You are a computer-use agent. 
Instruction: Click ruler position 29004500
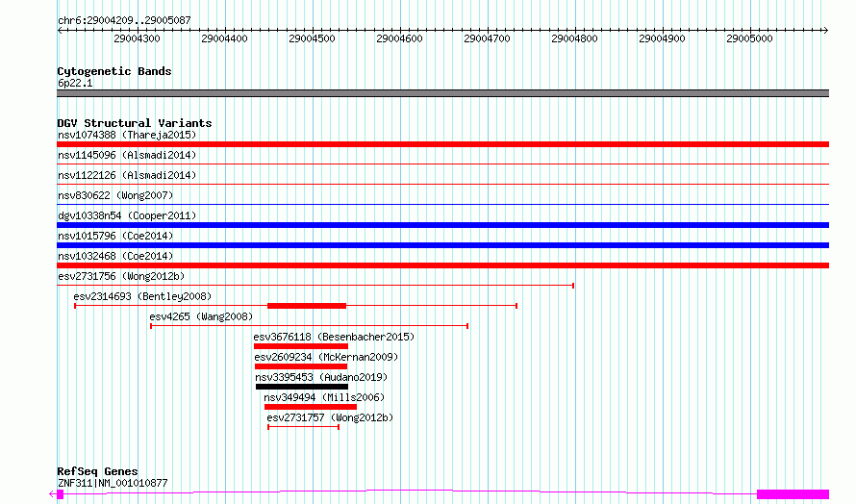coord(312,38)
